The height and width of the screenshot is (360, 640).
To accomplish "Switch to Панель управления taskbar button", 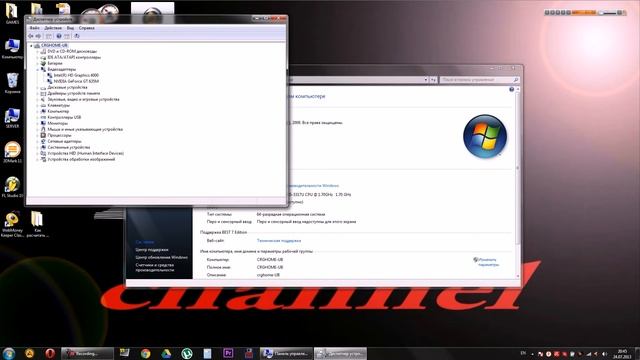I will (x=287, y=353).
